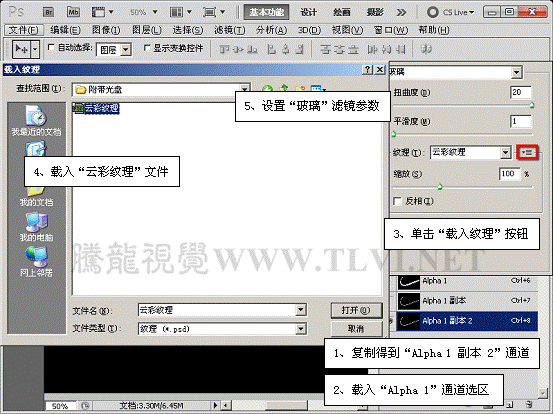Click the align top edges icon

(224, 49)
